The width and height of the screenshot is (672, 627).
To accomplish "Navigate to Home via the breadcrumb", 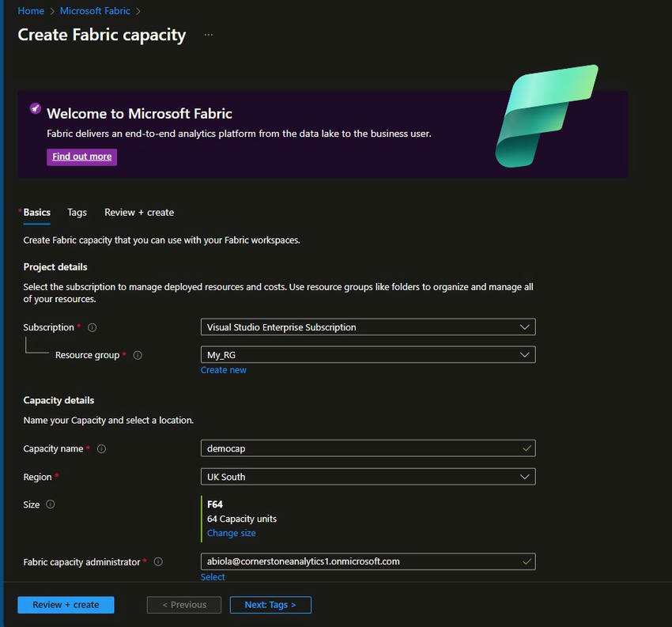I will [x=30, y=10].
